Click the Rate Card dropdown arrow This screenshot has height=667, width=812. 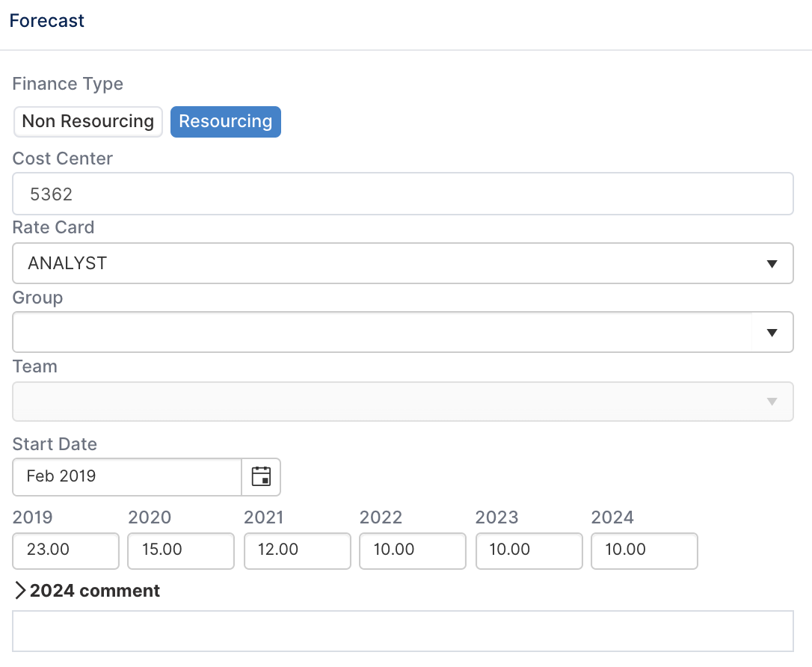(772, 264)
